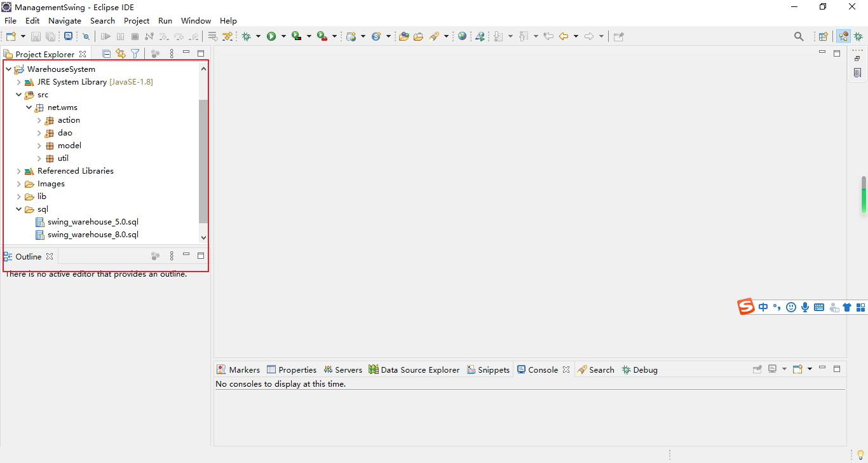This screenshot has height=463, width=868.
Task: Maximize the Console view panel
Action: click(837, 369)
